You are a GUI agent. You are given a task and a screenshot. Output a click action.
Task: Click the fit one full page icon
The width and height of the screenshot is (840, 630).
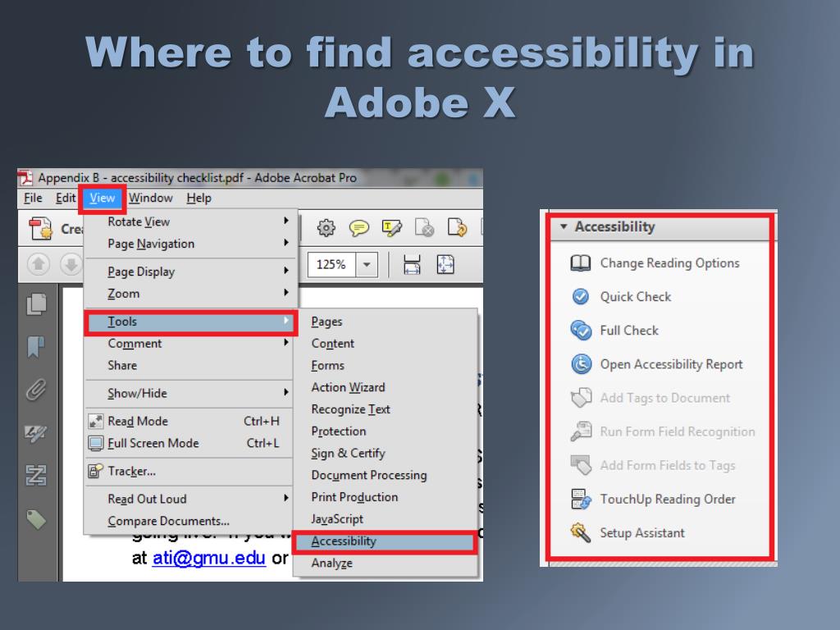tap(445, 265)
